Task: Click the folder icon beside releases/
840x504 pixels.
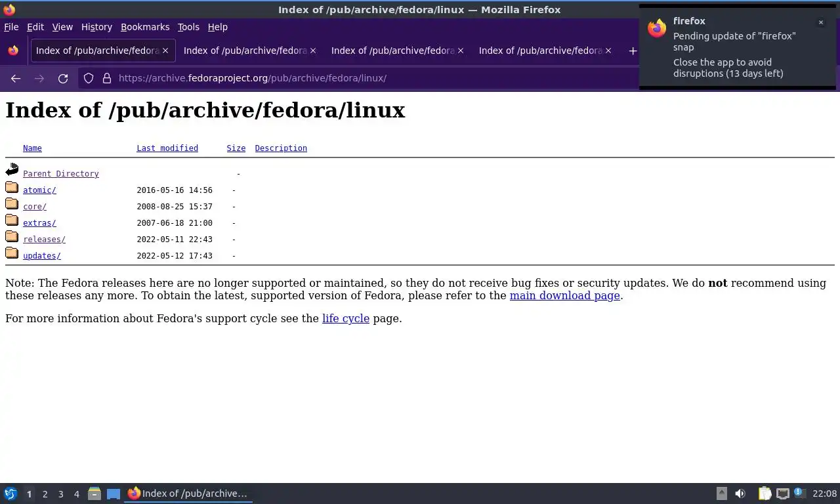Action: coord(12,236)
